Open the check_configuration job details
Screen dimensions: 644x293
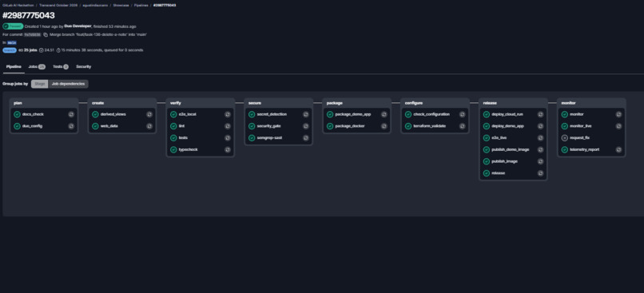[x=431, y=114]
